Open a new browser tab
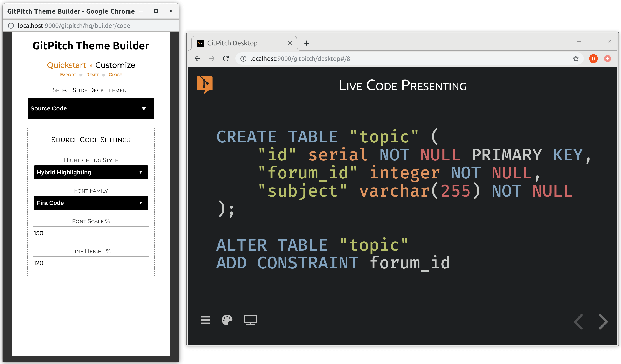The width and height of the screenshot is (621, 364). click(x=307, y=43)
